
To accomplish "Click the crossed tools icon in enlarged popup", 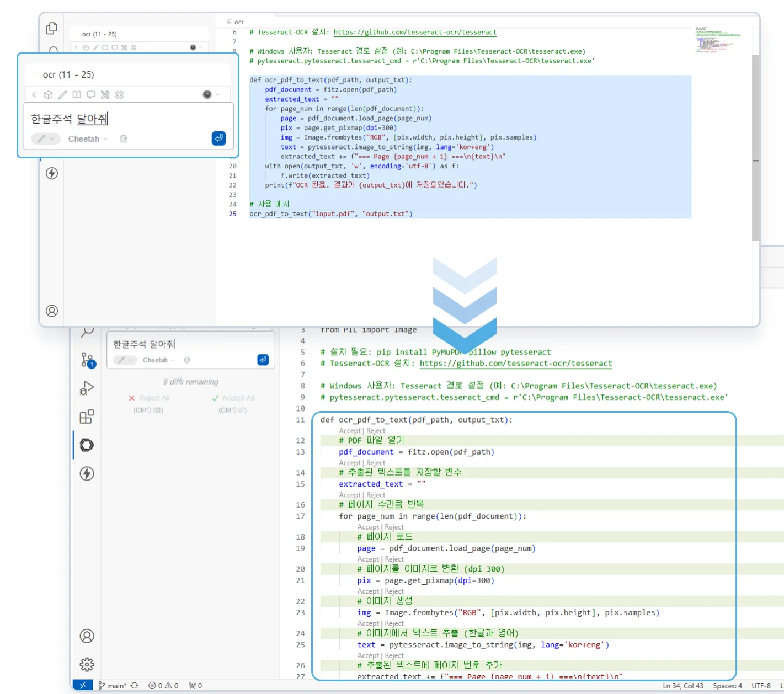I will (105, 95).
